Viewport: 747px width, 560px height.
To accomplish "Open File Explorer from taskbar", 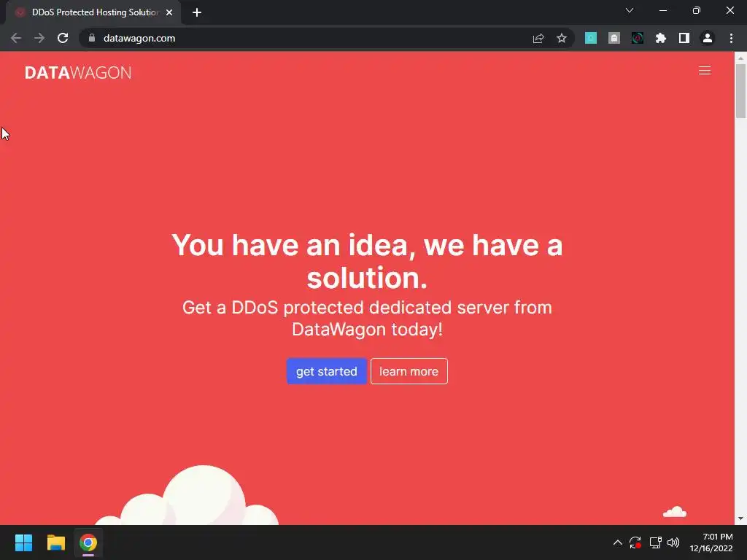I will pyautogui.click(x=55, y=542).
